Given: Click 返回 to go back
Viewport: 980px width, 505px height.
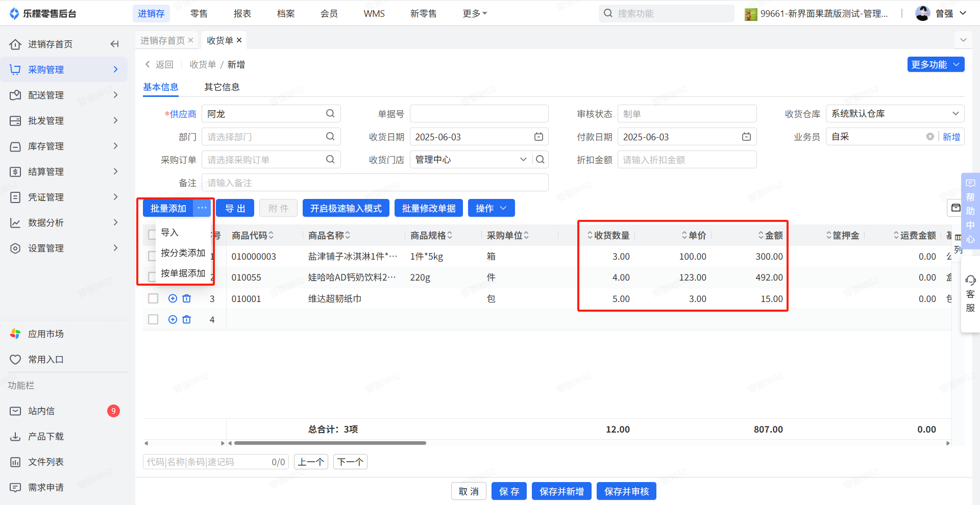Looking at the screenshot, I should pos(159,64).
